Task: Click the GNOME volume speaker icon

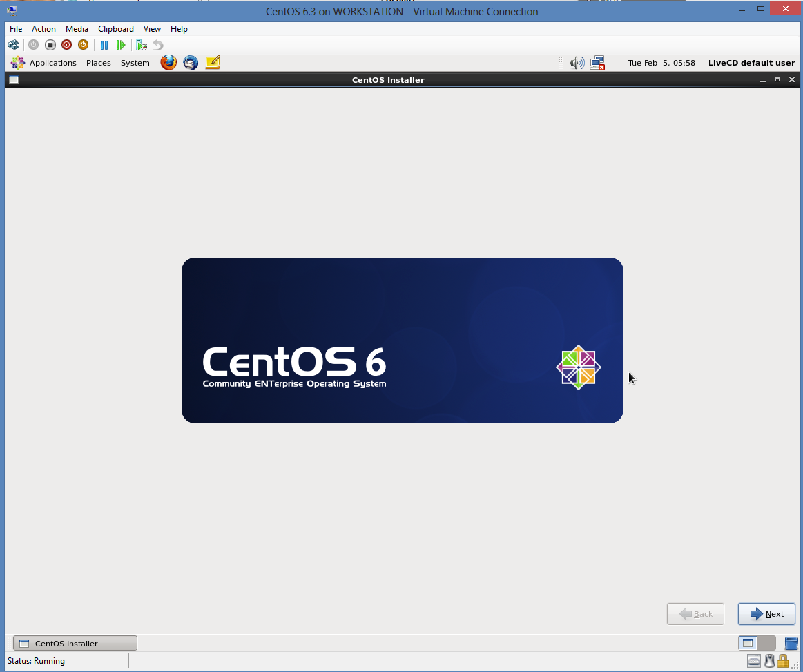Action: click(x=577, y=63)
